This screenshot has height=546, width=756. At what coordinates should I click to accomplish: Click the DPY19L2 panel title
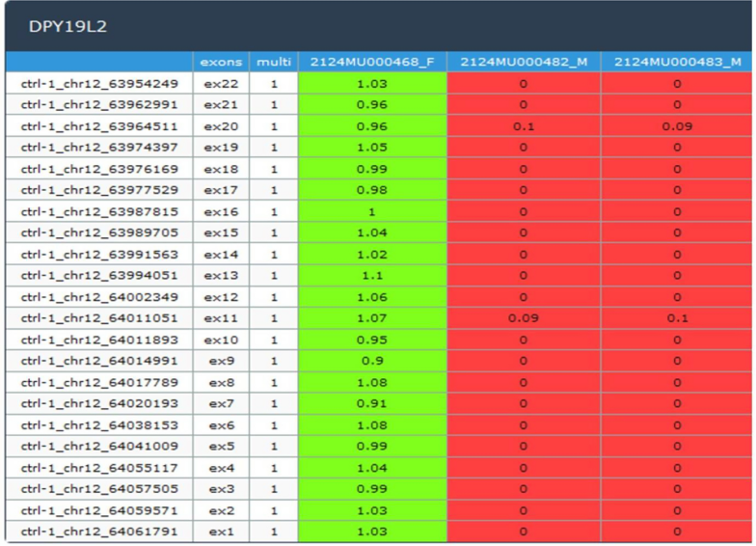pos(67,26)
